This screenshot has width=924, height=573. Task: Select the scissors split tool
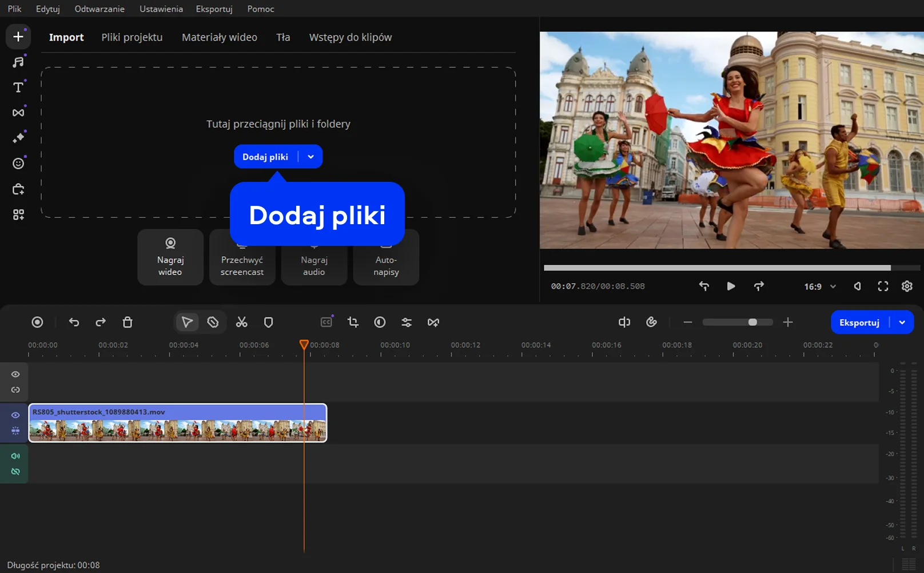tap(241, 323)
